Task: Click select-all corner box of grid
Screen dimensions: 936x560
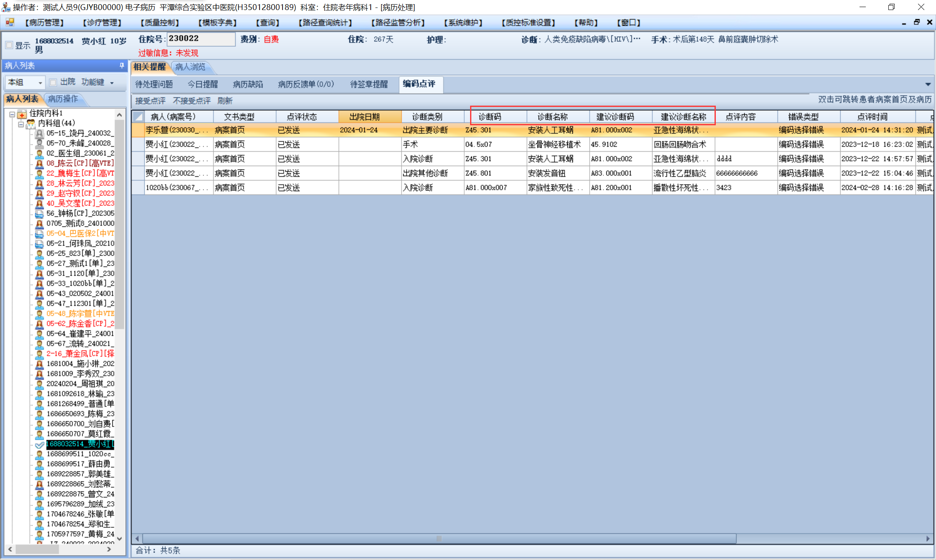Action: 138,117
